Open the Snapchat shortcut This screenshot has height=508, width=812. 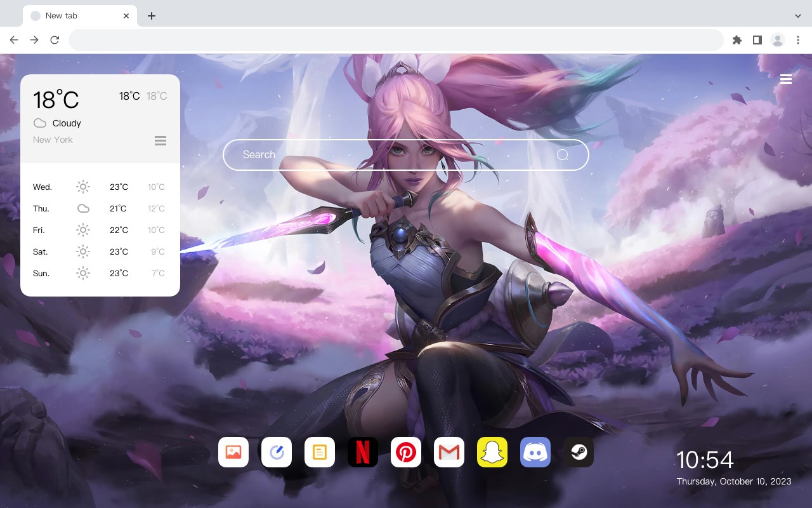point(492,452)
